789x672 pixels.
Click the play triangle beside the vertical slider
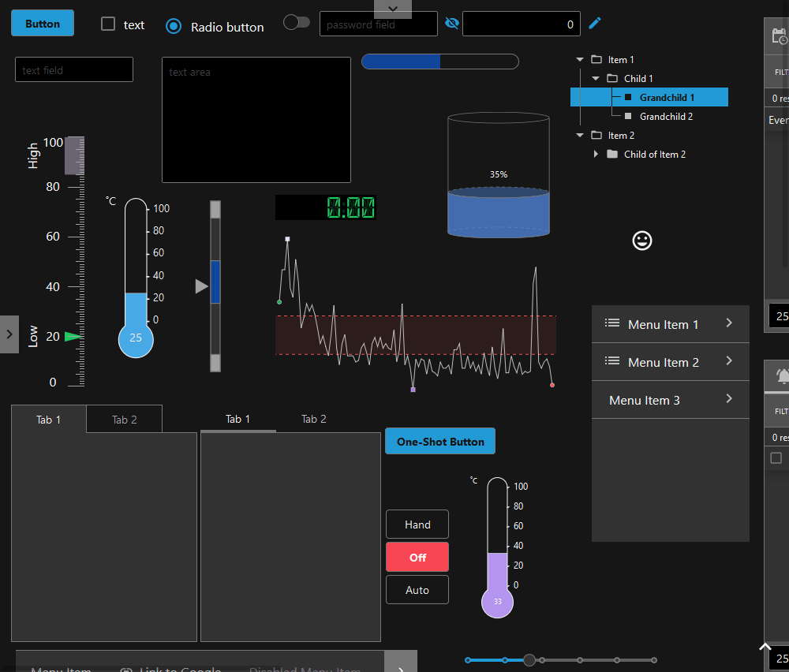[201, 286]
